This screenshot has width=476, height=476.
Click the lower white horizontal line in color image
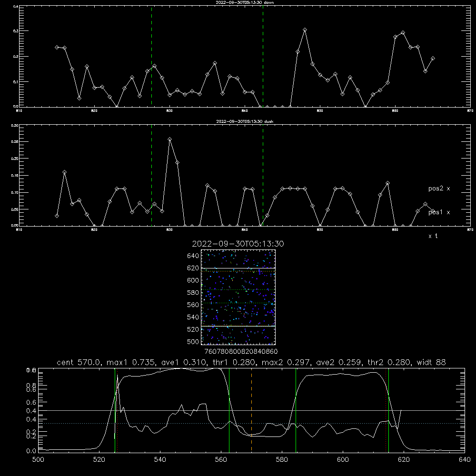(238, 326)
